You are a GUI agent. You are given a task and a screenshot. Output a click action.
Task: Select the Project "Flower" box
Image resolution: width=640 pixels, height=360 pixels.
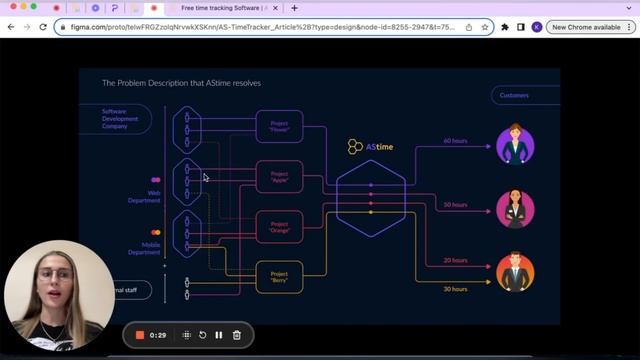tap(280, 127)
